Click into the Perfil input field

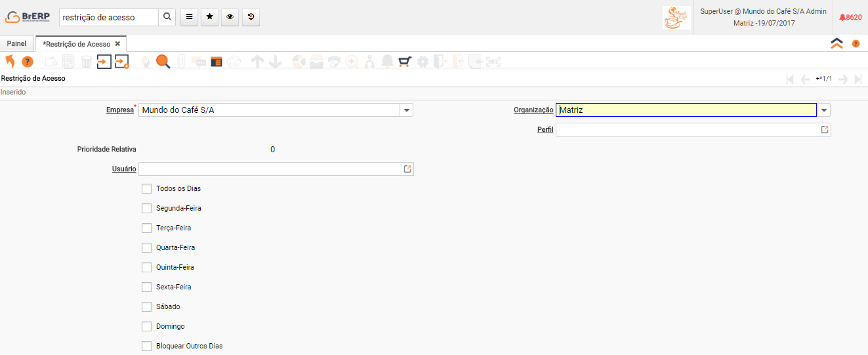[x=686, y=130]
